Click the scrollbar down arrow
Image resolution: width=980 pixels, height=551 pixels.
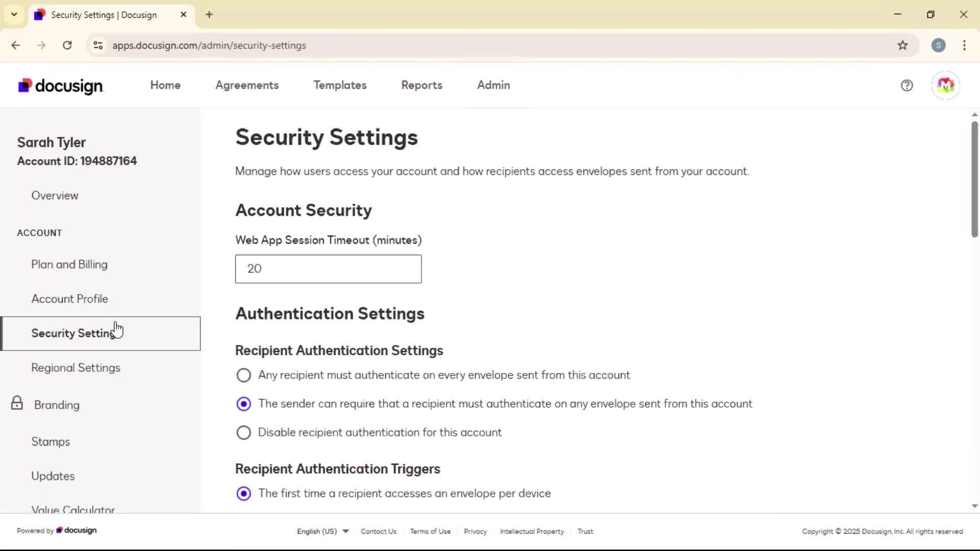point(974,506)
